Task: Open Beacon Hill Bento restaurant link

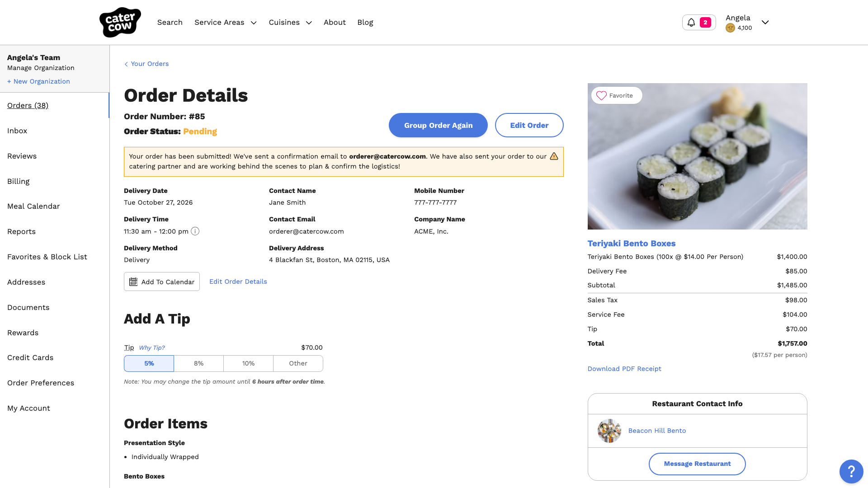Action: 657,431
